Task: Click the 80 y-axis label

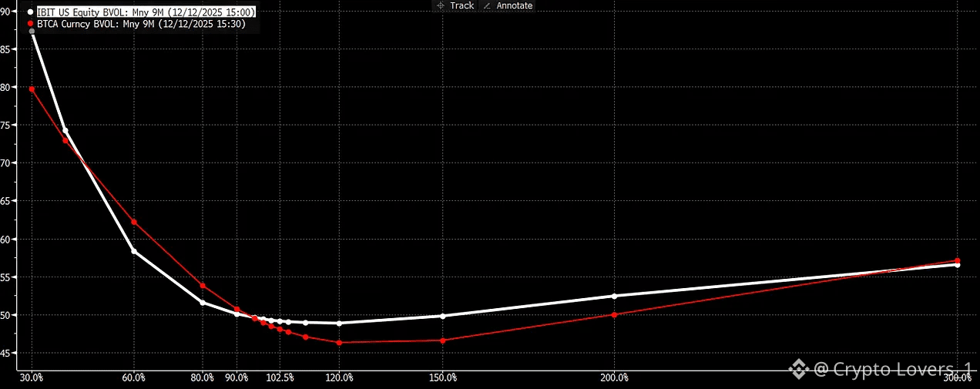Action: click(5, 87)
